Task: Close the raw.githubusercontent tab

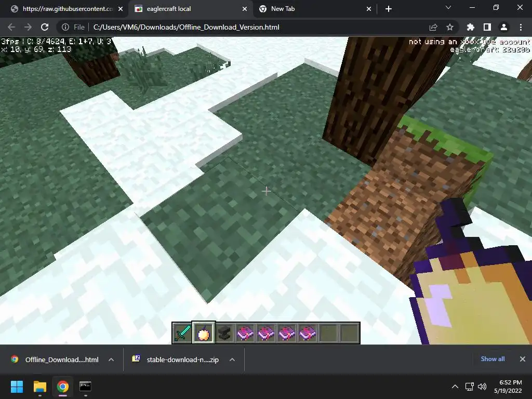Action: (121, 9)
